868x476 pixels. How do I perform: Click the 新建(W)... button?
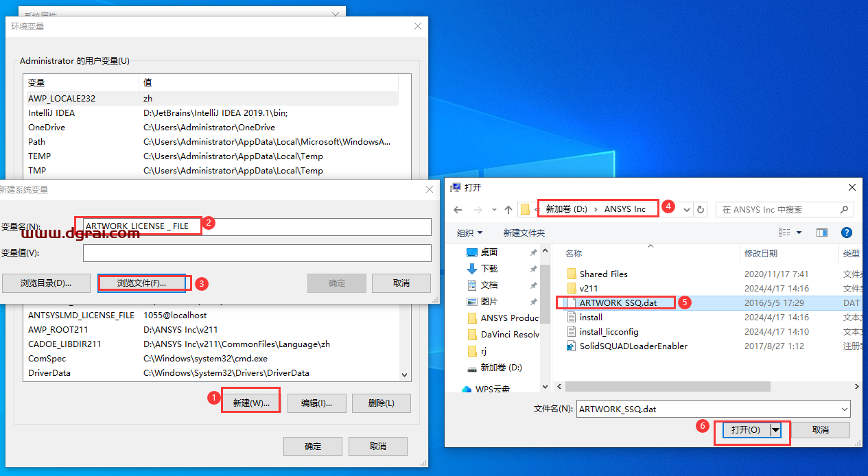pyautogui.click(x=250, y=403)
